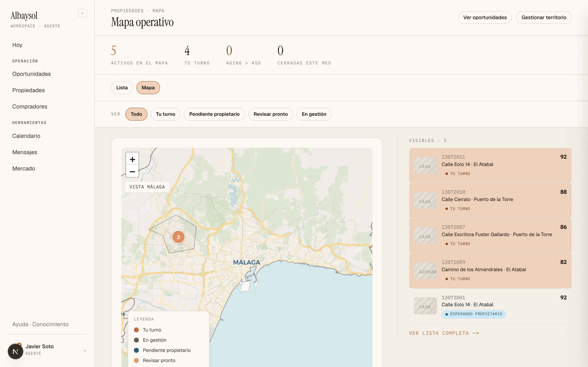Switch to the Lista view tab
This screenshot has height=367, width=588.
click(122, 88)
